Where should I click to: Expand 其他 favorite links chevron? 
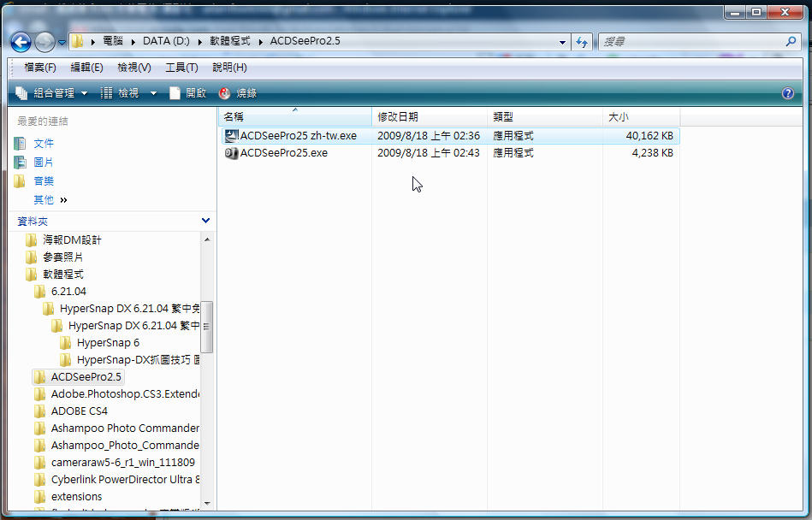point(63,200)
